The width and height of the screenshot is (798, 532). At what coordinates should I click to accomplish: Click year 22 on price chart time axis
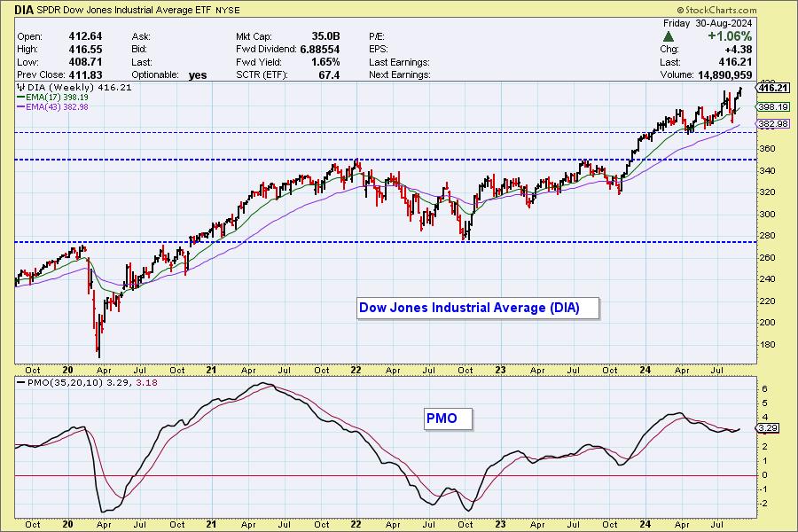pos(356,370)
